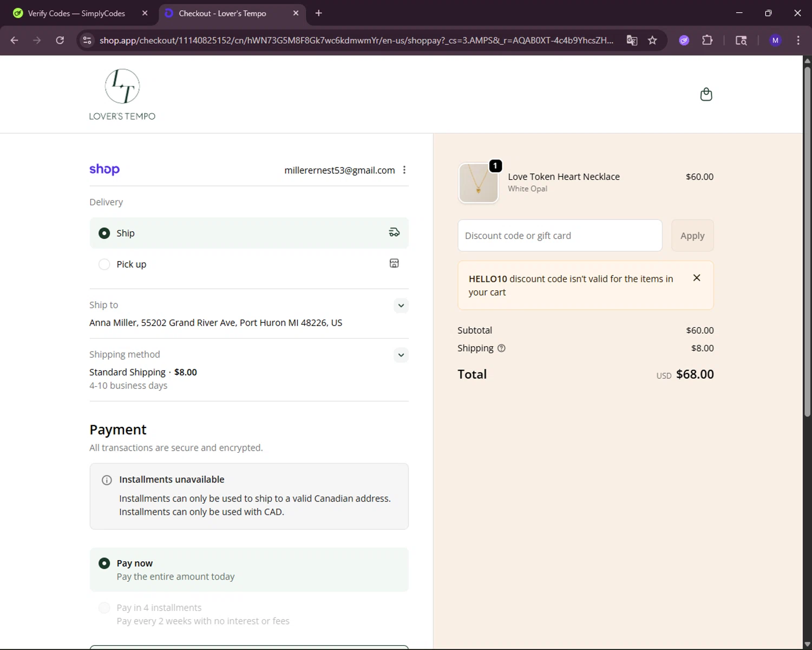Image resolution: width=812 pixels, height=650 pixels.
Task: Click the browser address bar URL
Action: click(x=356, y=40)
